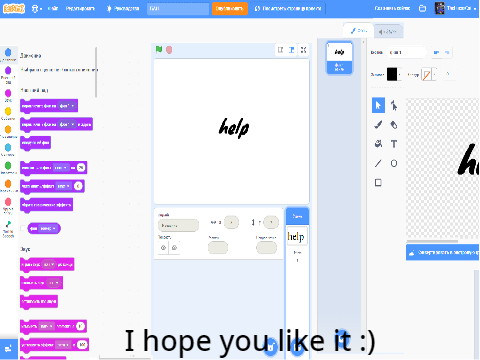Click the show sprite eye button
480x360 pixels.
click(163, 248)
